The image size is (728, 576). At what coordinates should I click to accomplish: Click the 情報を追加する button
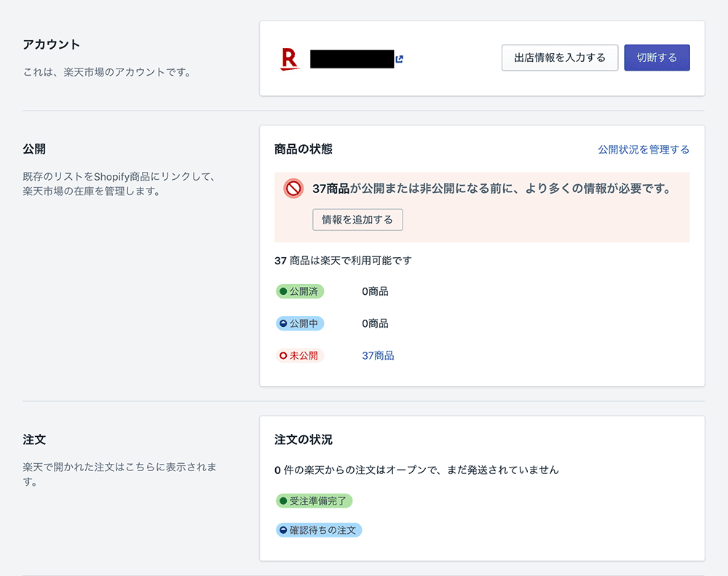coord(357,220)
